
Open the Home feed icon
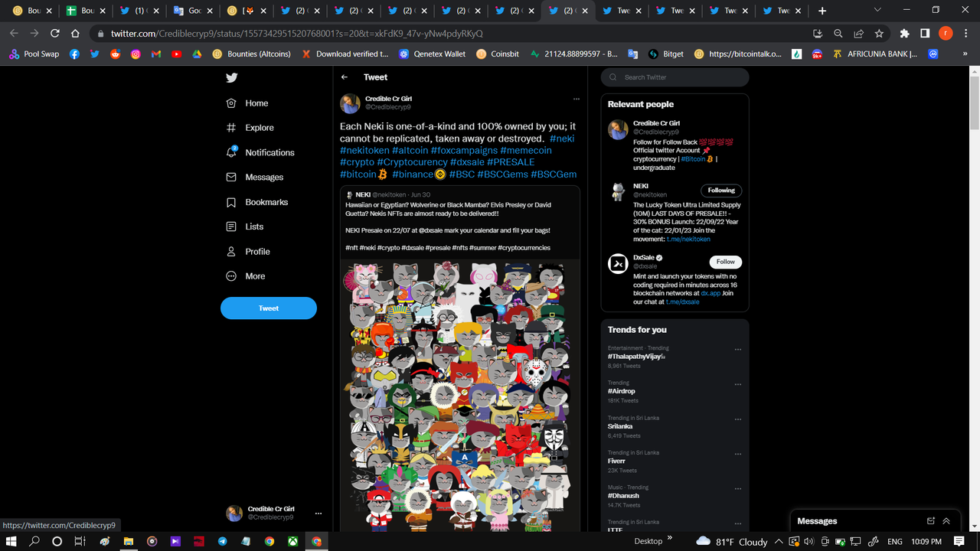231,103
